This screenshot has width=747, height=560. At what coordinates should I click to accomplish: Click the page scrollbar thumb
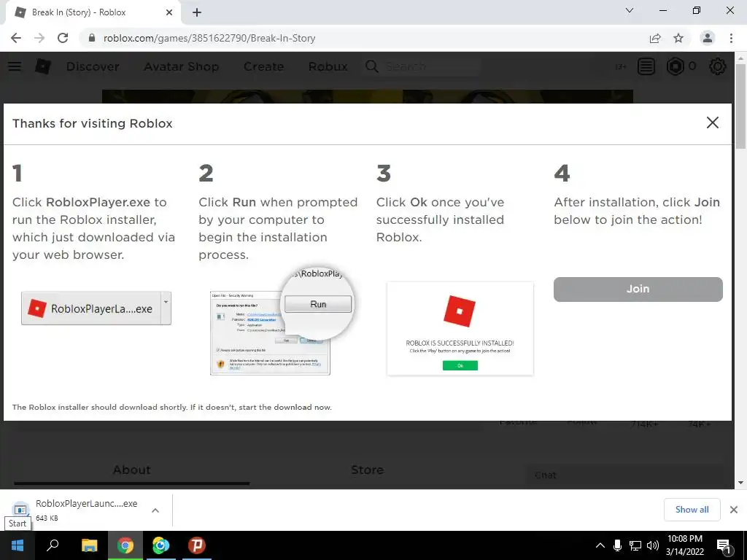click(x=741, y=106)
